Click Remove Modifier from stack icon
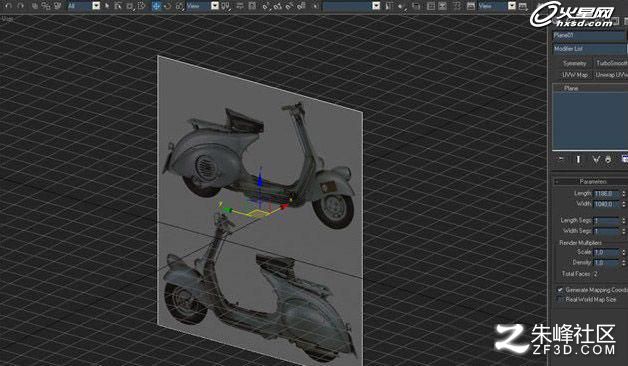The height and width of the screenshot is (366, 628). (608, 159)
